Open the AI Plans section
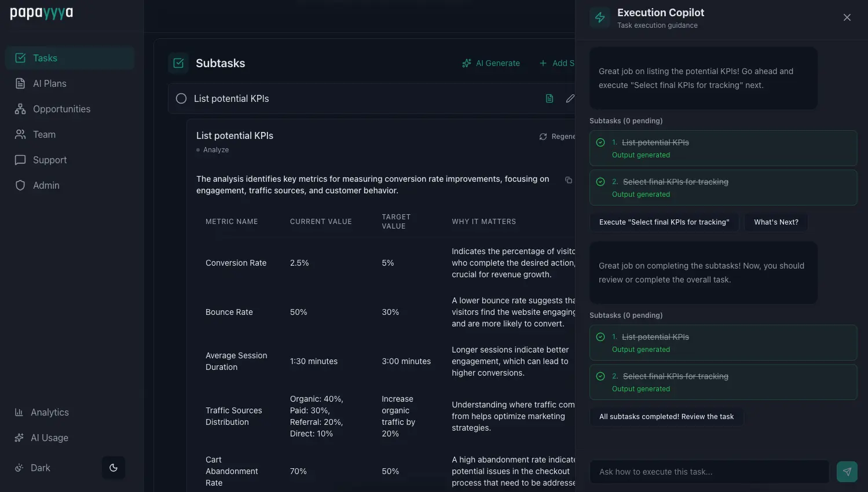Screen dimensions: 868x492 coord(49,83)
